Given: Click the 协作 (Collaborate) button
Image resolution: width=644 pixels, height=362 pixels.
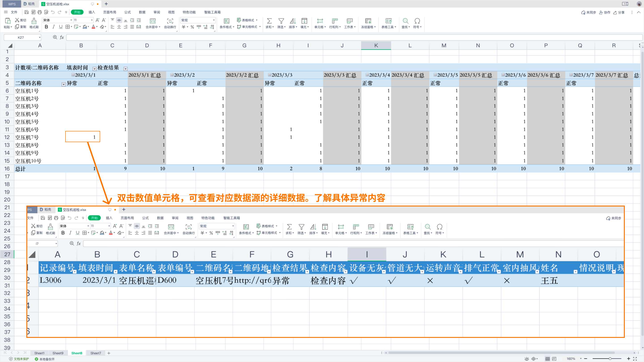Looking at the screenshot, I should tap(605, 12).
